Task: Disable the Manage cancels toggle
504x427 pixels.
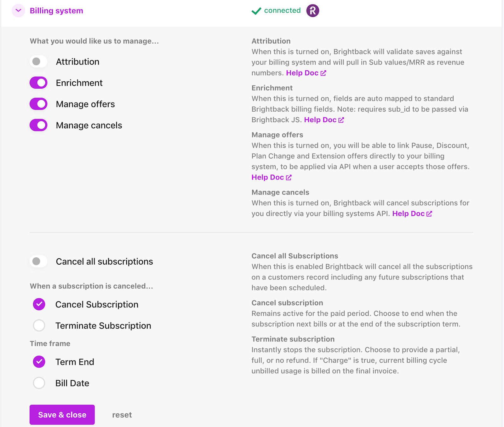Action: click(38, 125)
